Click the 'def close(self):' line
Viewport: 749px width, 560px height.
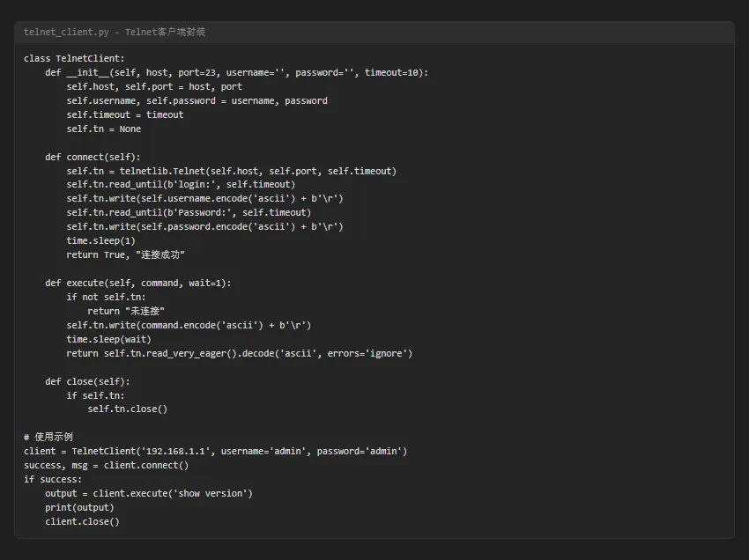tap(87, 381)
